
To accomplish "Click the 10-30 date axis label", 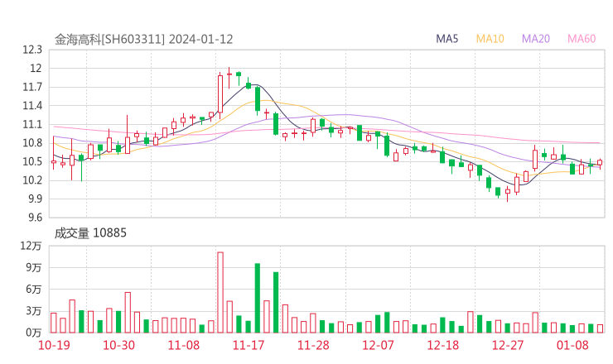I will [118, 345].
